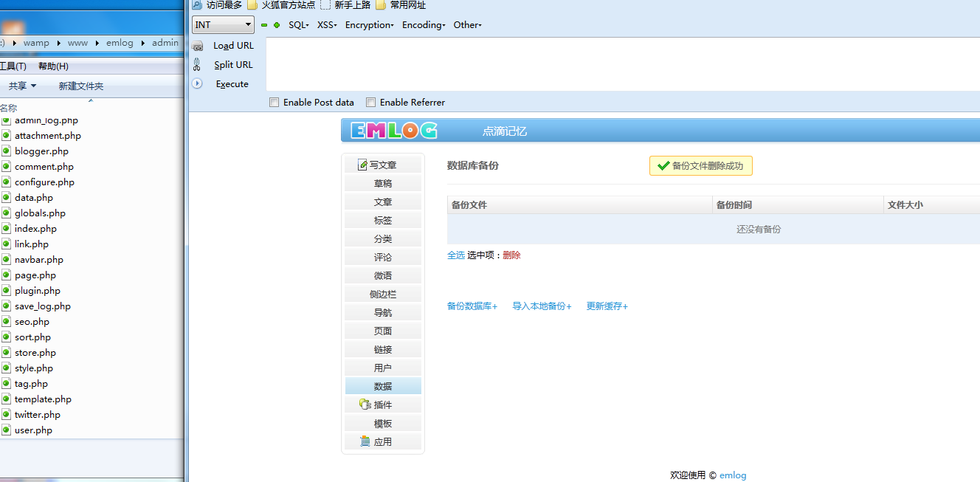The width and height of the screenshot is (980, 482).
Task: Open the INT dropdown in HackBar
Action: pos(224,25)
